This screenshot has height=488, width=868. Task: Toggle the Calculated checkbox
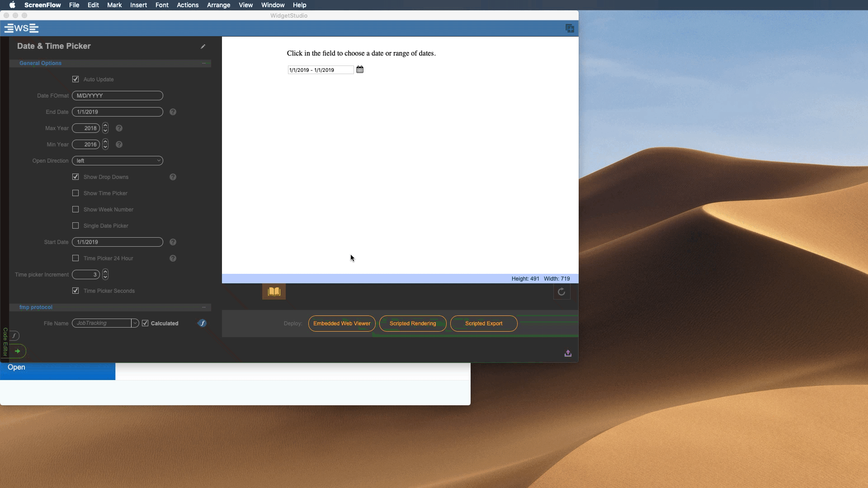(145, 323)
